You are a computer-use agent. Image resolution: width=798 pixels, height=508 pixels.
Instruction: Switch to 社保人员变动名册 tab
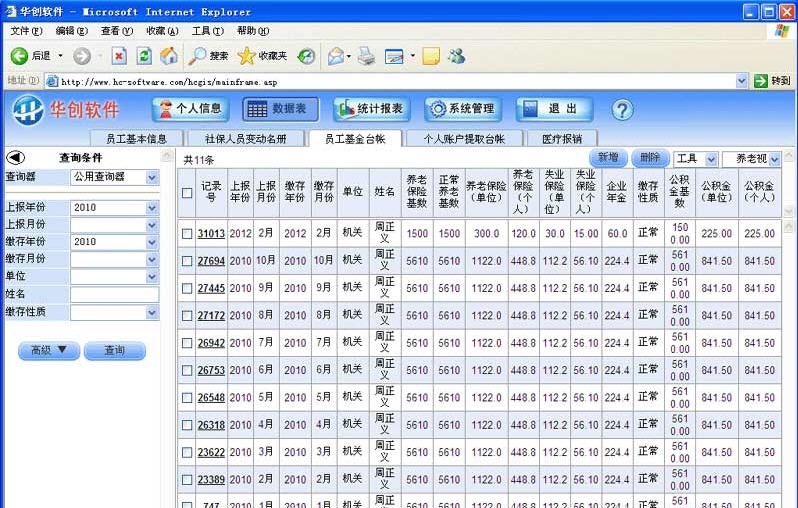pos(246,138)
